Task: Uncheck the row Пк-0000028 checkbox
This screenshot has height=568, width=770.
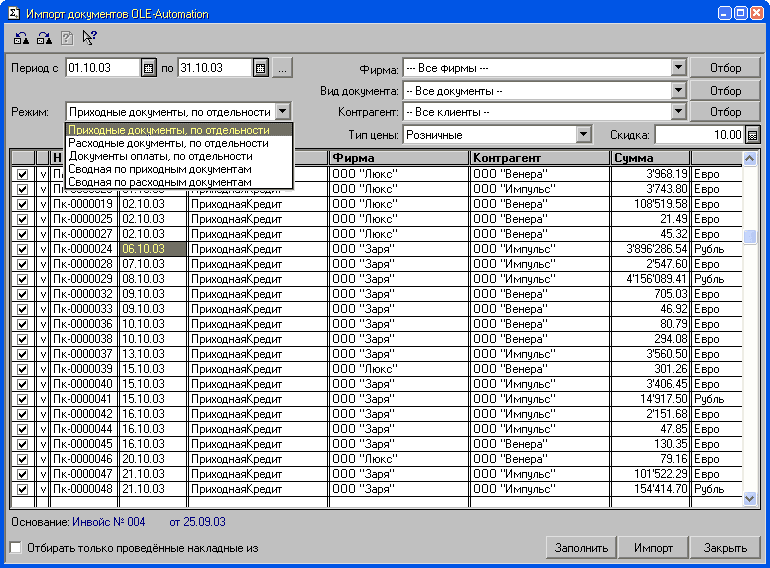Action: tap(22, 264)
